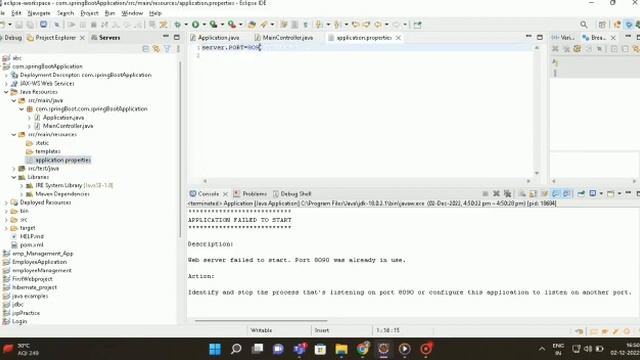Click the Run with Coverage icon
Viewport: 640px width, 360px height.
(213, 24)
